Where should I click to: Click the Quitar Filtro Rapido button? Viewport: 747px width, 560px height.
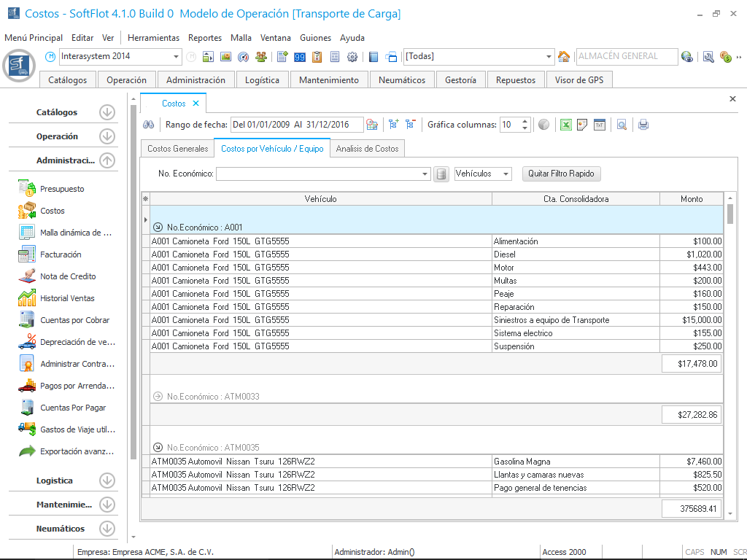[x=561, y=174]
